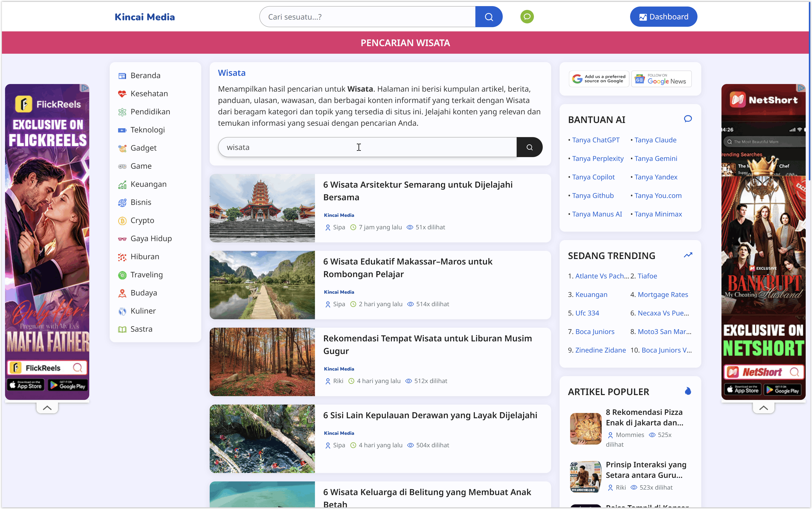Open the Gaya Hidup category
This screenshot has width=812, height=509.
click(x=151, y=239)
